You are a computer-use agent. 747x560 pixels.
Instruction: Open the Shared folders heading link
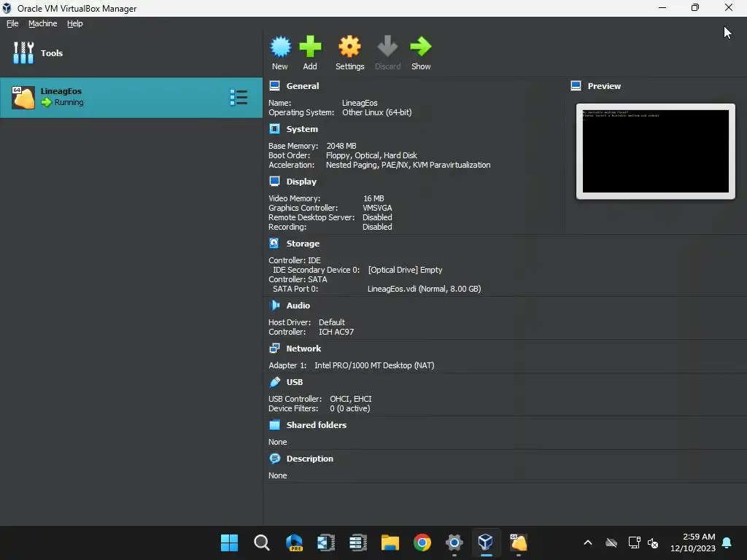click(317, 425)
